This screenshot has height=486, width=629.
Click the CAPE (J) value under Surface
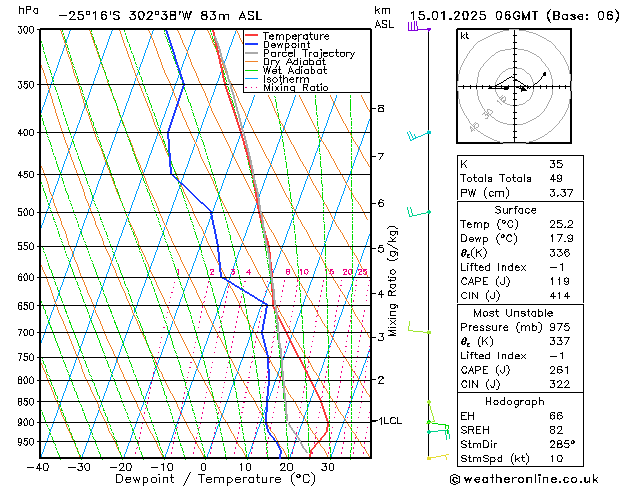[x=556, y=281]
